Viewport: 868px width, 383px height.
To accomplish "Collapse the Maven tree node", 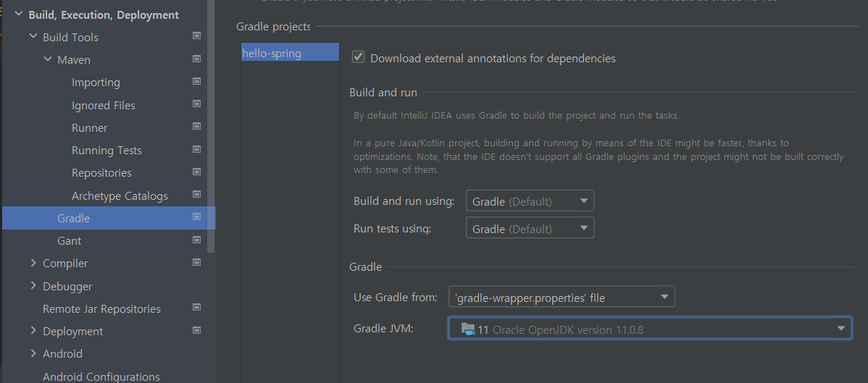I will click(x=48, y=59).
